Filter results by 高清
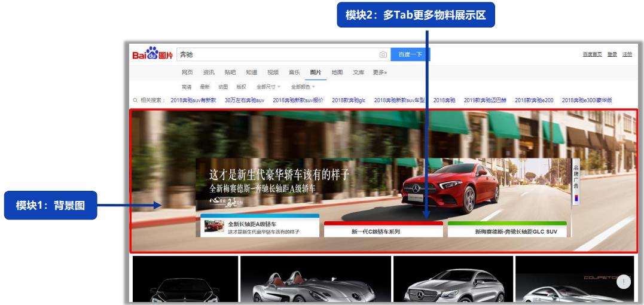This screenshot has width=644, height=305. pyautogui.click(x=187, y=87)
